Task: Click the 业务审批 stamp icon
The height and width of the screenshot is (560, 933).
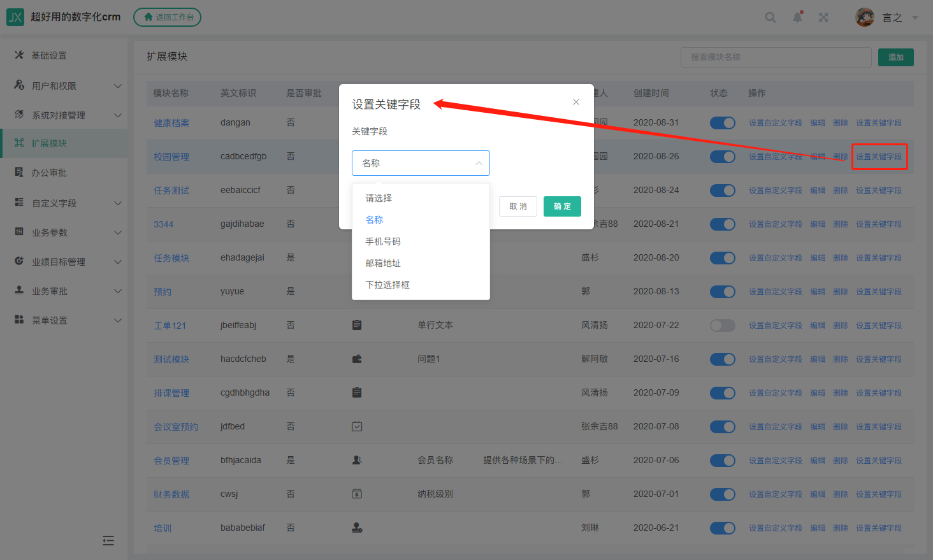Action: point(19,290)
